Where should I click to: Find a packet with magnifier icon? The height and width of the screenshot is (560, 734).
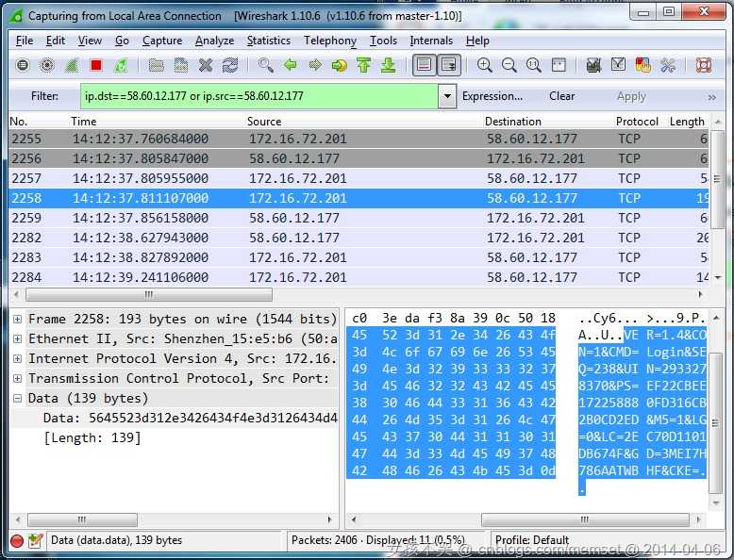click(x=265, y=65)
